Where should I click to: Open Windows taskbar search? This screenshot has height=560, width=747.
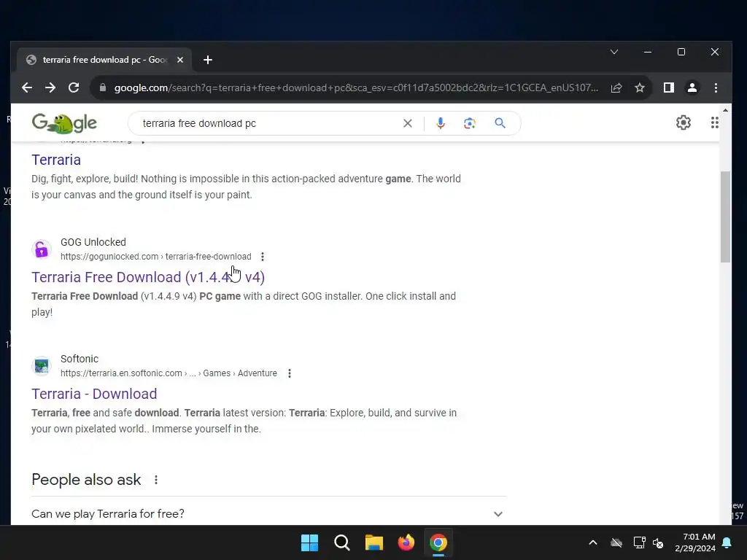342,542
